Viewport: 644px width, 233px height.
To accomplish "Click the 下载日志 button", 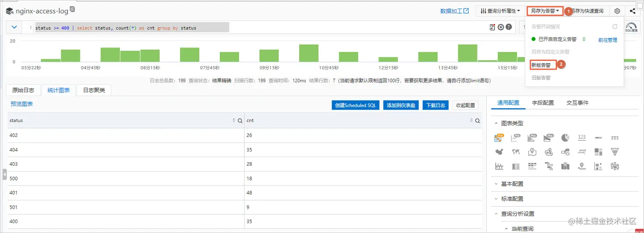I will coord(436,105).
